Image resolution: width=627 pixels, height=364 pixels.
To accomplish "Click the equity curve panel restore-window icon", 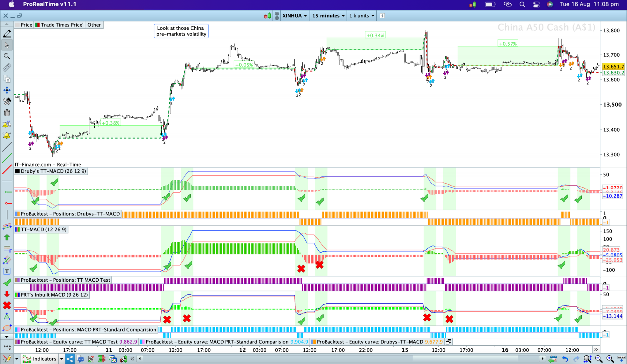I will 449,342.
